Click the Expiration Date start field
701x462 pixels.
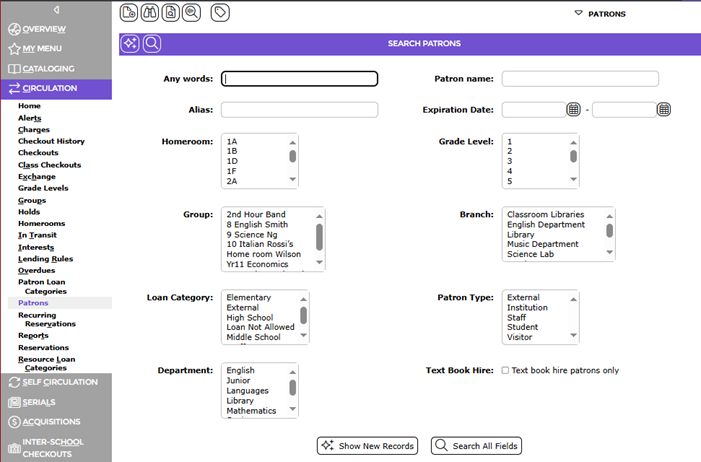click(x=534, y=110)
